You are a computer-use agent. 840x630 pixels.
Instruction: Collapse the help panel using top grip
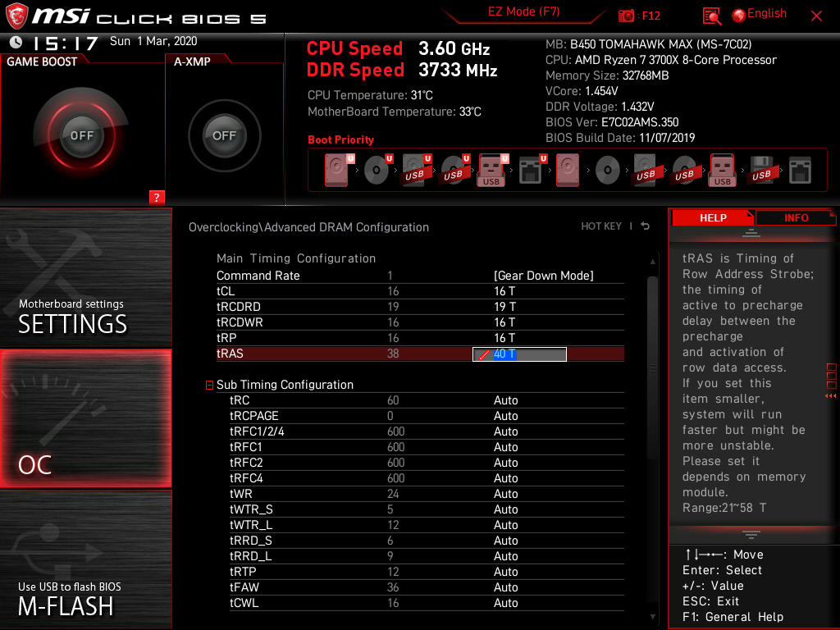pyautogui.click(x=751, y=232)
